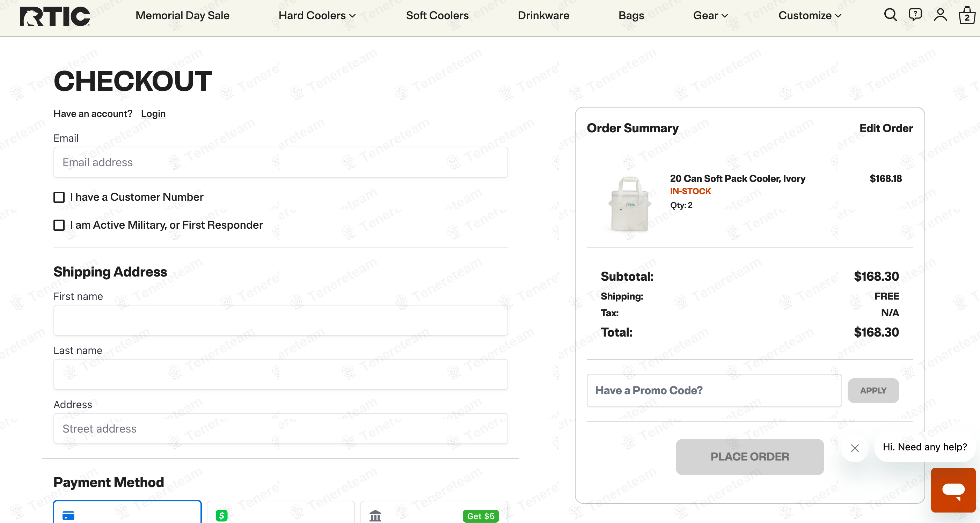This screenshot has width=980, height=523.
Task: Check 'I have a Customer Number'
Action: coord(59,197)
